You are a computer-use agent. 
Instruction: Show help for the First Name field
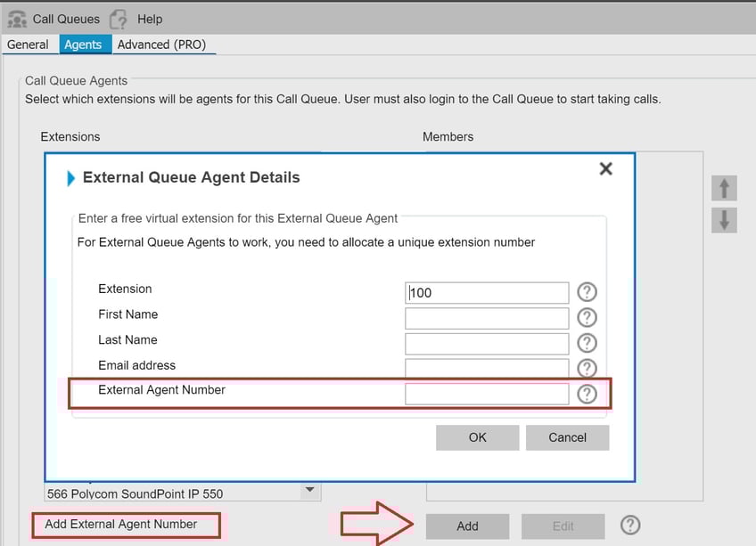click(x=587, y=318)
